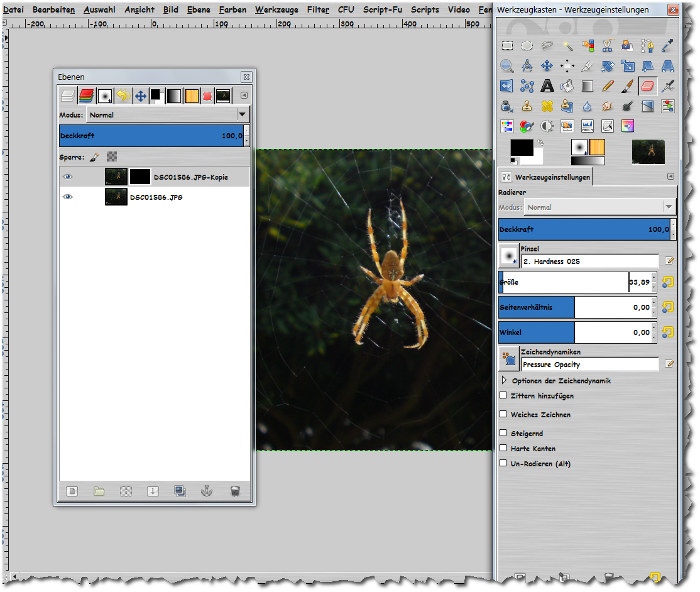Screen dimensions: 700x592
Task: Open the Zeichendynamiken chooser button
Action: point(508,359)
